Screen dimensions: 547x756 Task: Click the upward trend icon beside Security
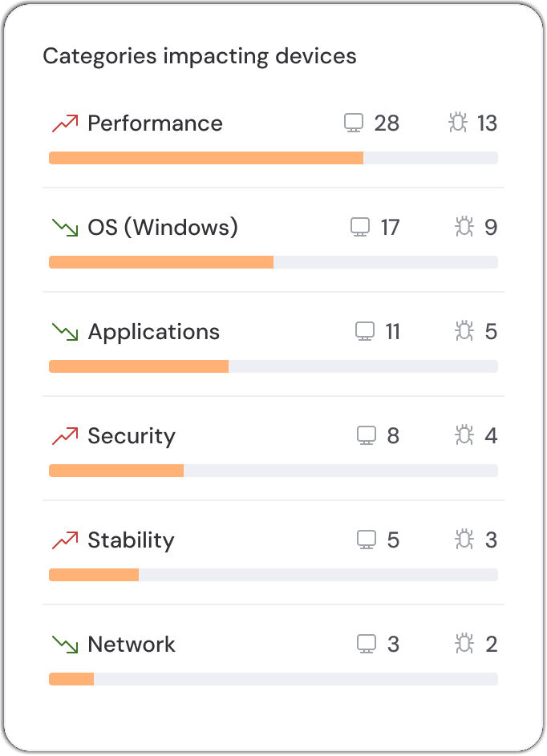pos(65,436)
